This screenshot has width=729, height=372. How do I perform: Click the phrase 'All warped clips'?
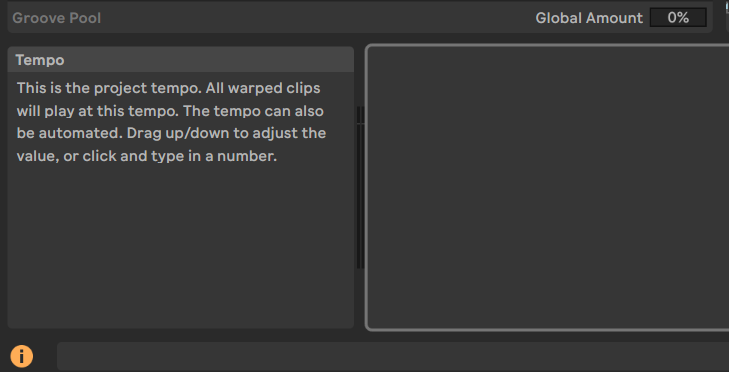click(x=263, y=88)
